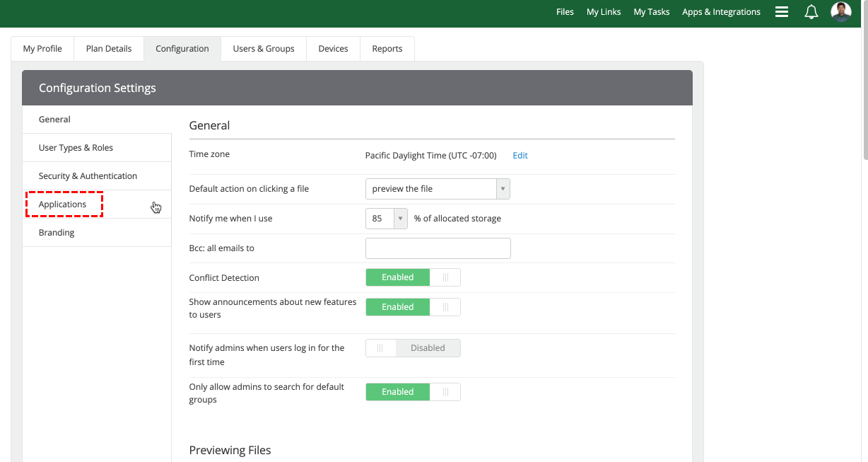Open the Plan Details tab
The image size is (868, 462).
click(109, 49)
